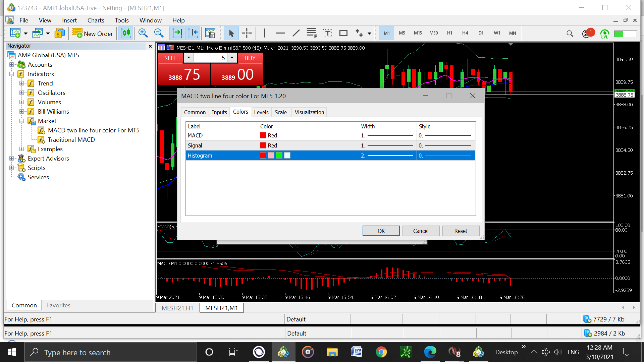Click the Zoom Out magnifier icon
The height and width of the screenshot is (362, 644).
[159, 33]
